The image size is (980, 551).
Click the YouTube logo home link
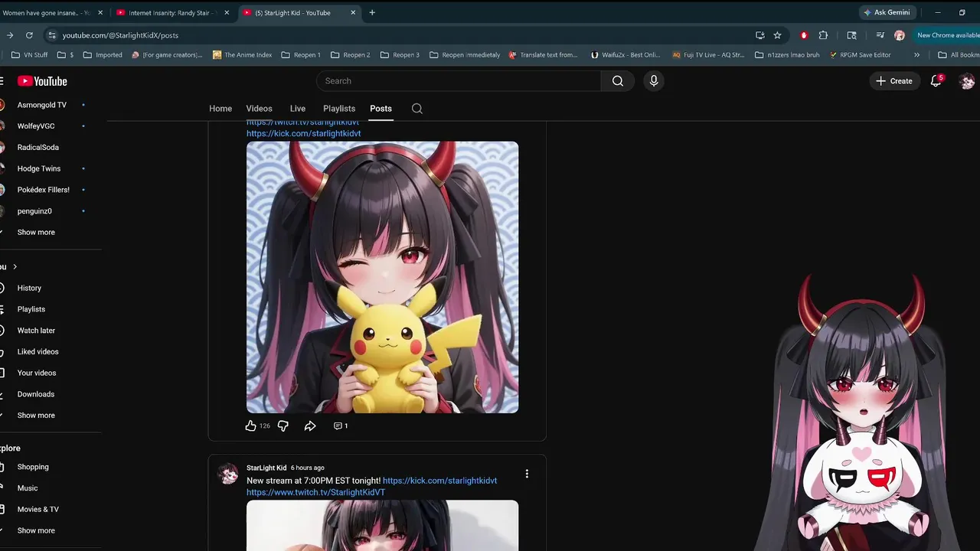42,81
